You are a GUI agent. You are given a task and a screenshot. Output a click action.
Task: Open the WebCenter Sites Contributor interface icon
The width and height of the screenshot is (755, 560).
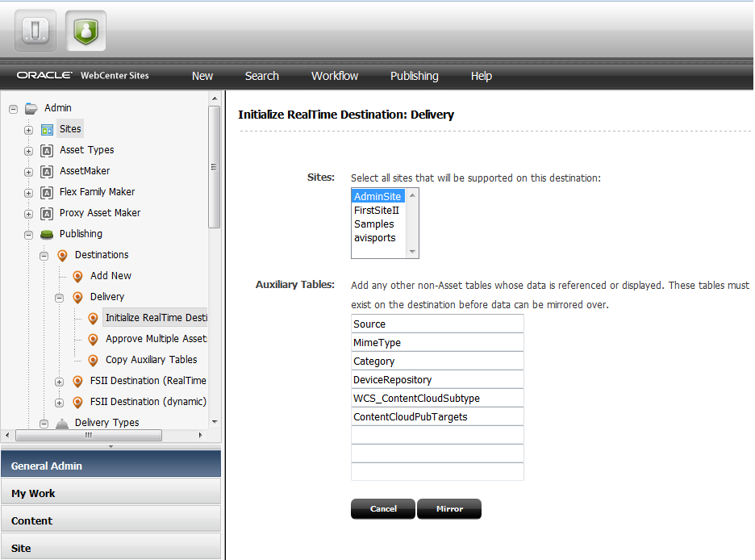pyautogui.click(x=35, y=31)
